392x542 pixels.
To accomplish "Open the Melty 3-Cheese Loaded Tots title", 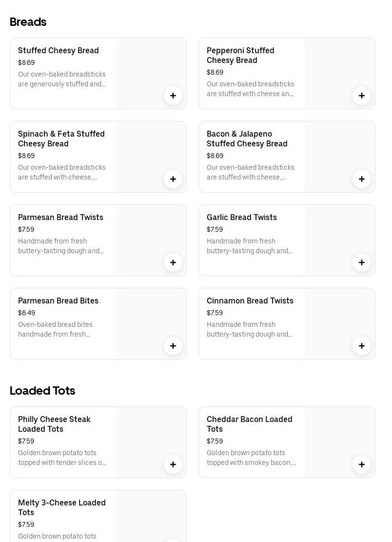I will 62,507.
